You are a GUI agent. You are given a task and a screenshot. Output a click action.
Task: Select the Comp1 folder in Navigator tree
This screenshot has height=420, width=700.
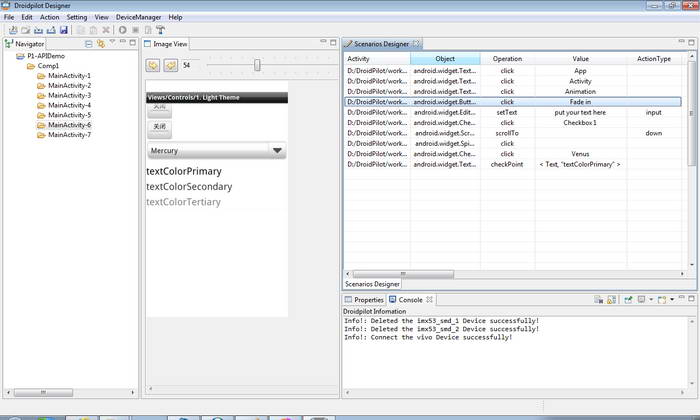coord(48,66)
